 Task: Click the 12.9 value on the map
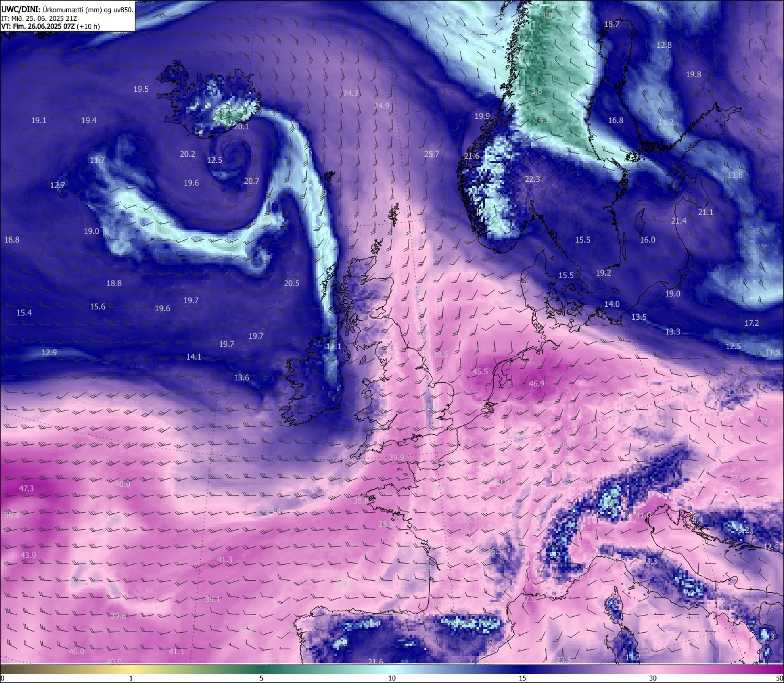tap(49, 352)
